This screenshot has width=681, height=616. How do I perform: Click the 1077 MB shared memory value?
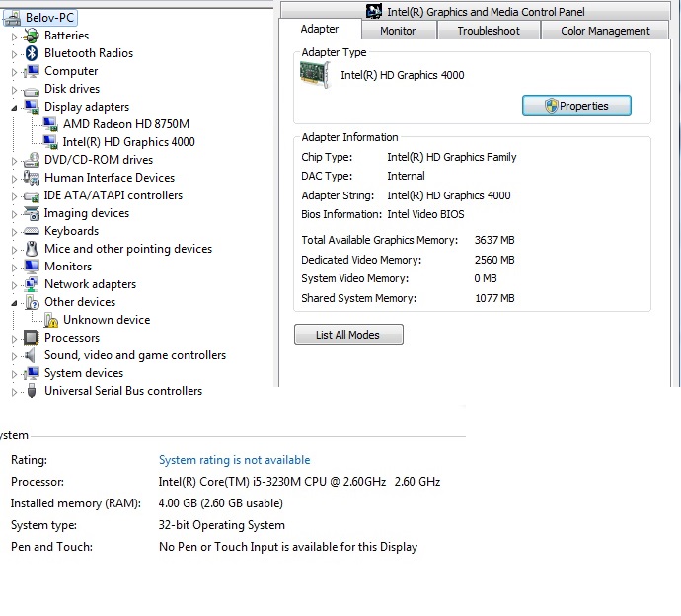[x=494, y=298]
